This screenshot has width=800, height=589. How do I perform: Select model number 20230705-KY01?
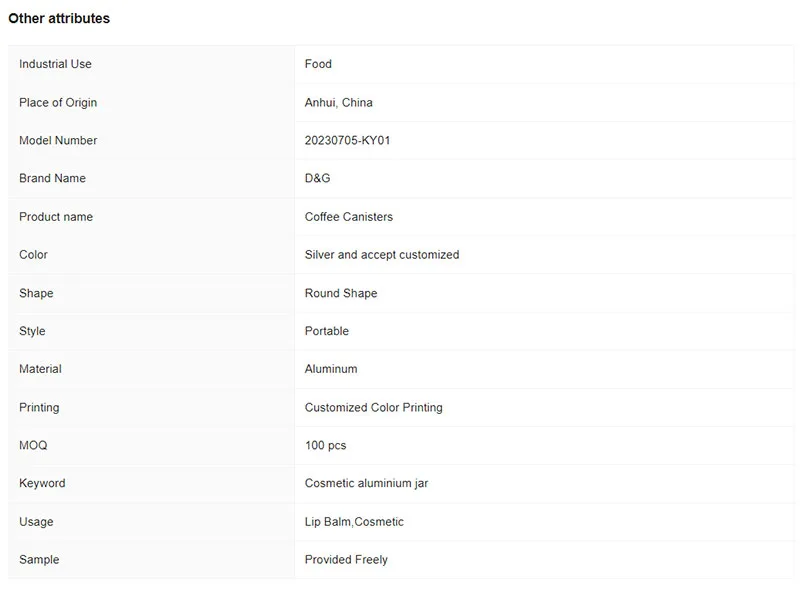[x=347, y=140]
